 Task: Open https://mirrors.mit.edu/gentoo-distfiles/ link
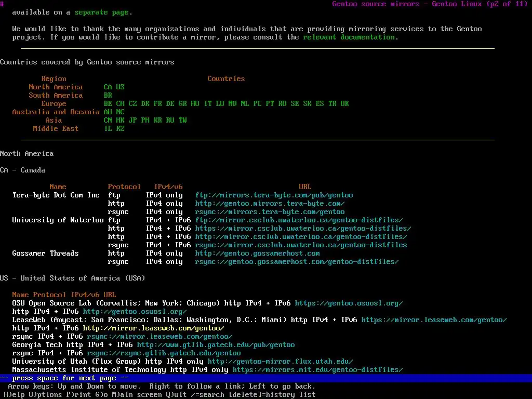(317, 370)
